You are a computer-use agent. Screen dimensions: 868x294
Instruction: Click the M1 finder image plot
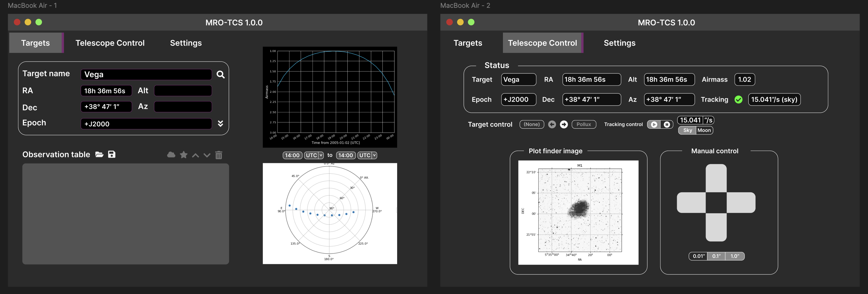point(578,213)
